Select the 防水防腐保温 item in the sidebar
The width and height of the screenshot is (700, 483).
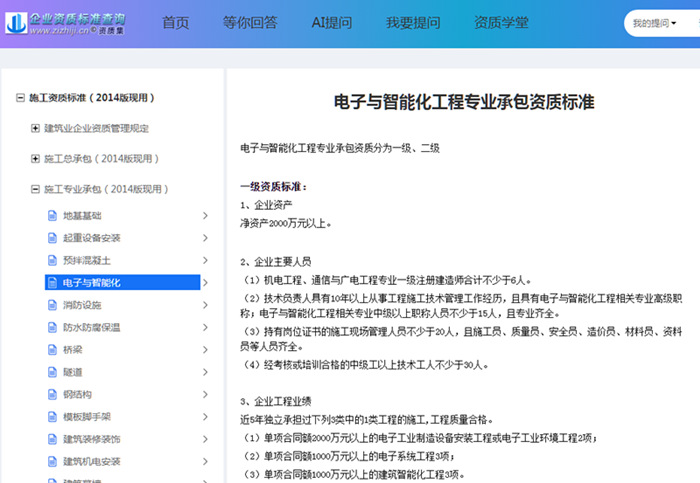tap(92, 327)
